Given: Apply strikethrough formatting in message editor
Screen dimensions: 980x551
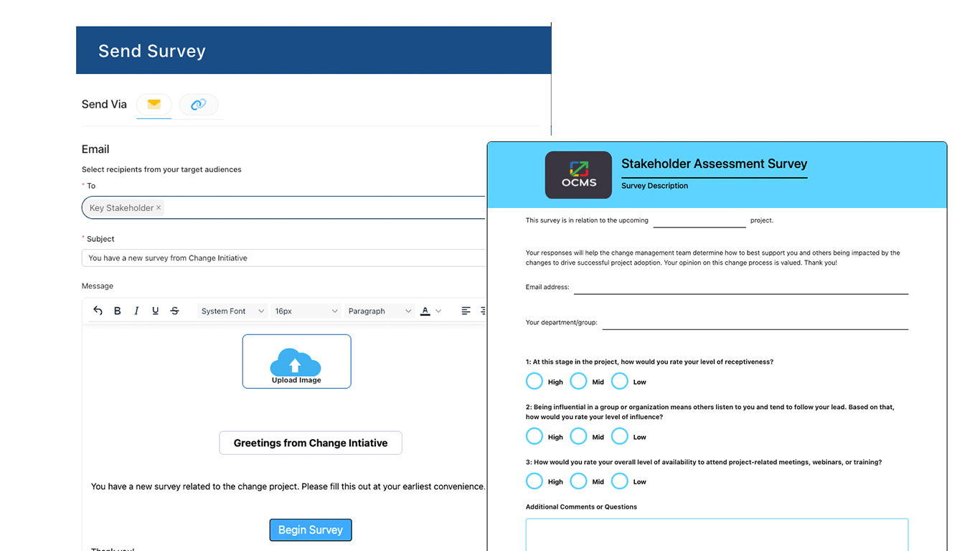Looking at the screenshot, I should tap(174, 311).
